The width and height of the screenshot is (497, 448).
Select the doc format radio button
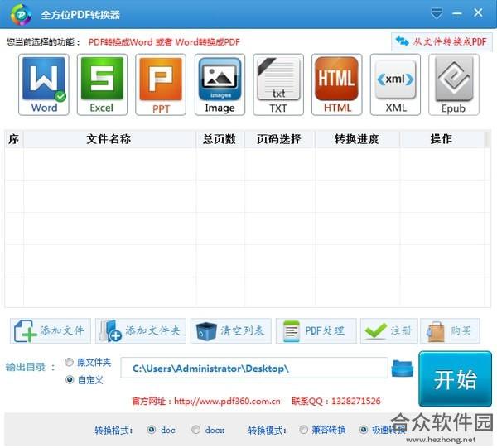[x=152, y=430]
